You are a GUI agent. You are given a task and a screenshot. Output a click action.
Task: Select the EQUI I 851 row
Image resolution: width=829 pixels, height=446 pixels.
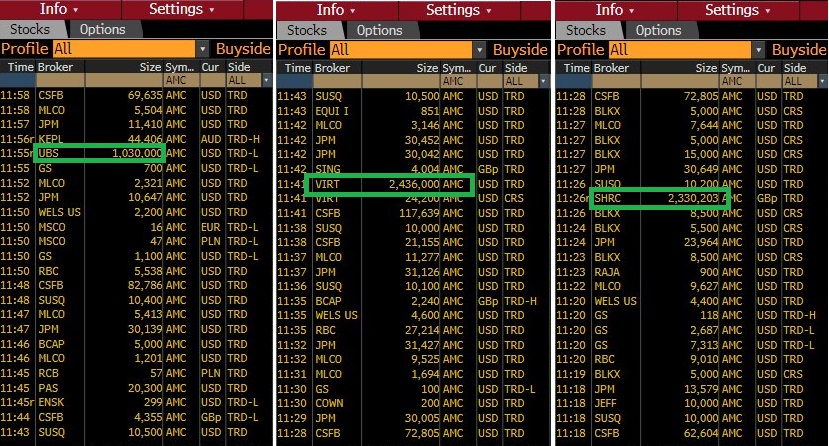pos(413,111)
